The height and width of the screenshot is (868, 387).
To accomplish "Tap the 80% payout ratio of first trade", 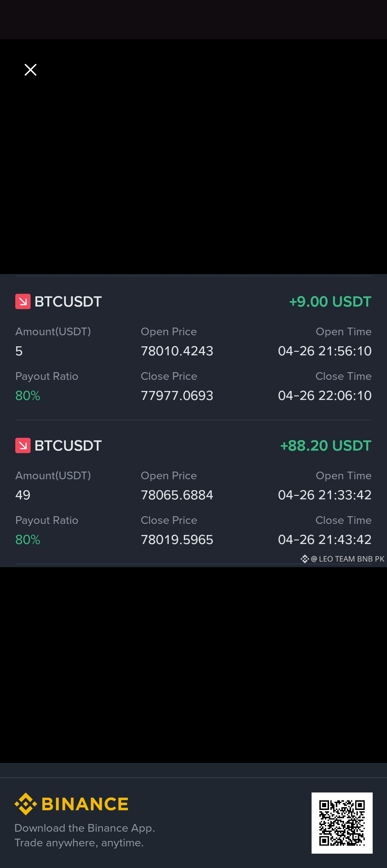I will tap(28, 395).
